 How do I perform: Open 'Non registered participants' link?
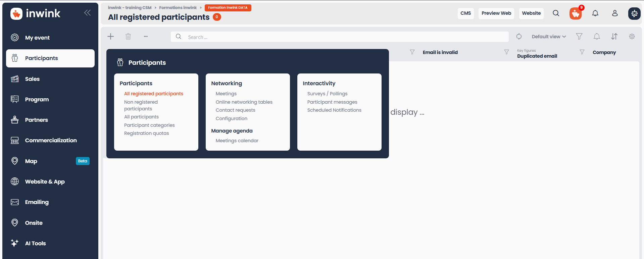click(141, 105)
